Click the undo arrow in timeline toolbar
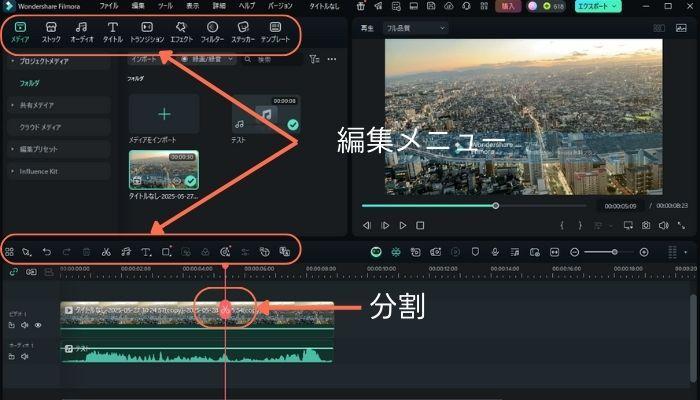The width and height of the screenshot is (700, 400). coord(46,252)
